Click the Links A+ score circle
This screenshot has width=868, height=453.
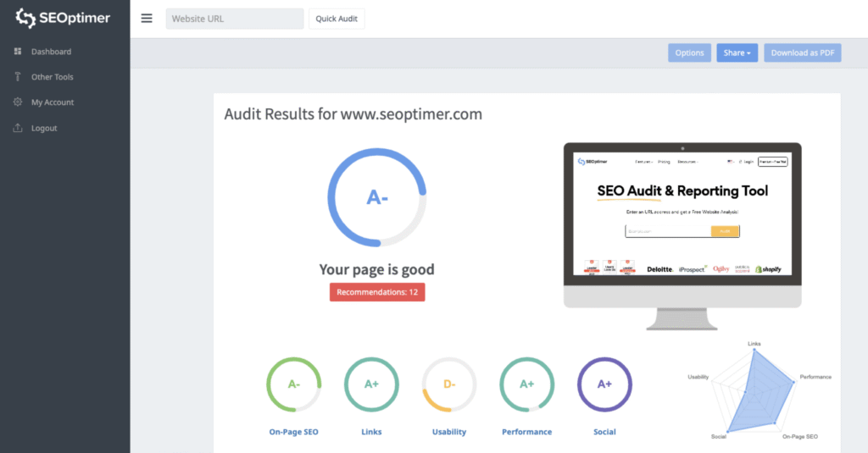tap(371, 384)
